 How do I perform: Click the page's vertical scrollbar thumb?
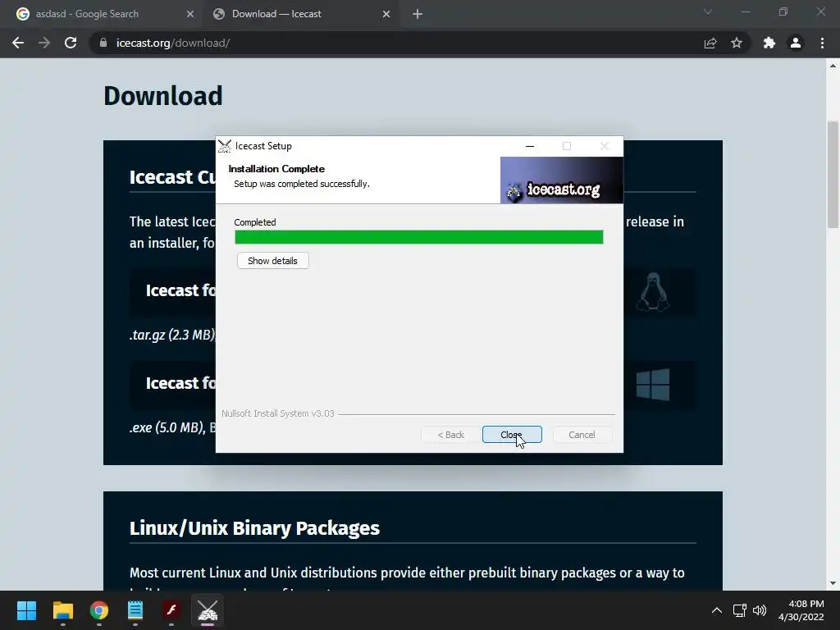pos(833,174)
